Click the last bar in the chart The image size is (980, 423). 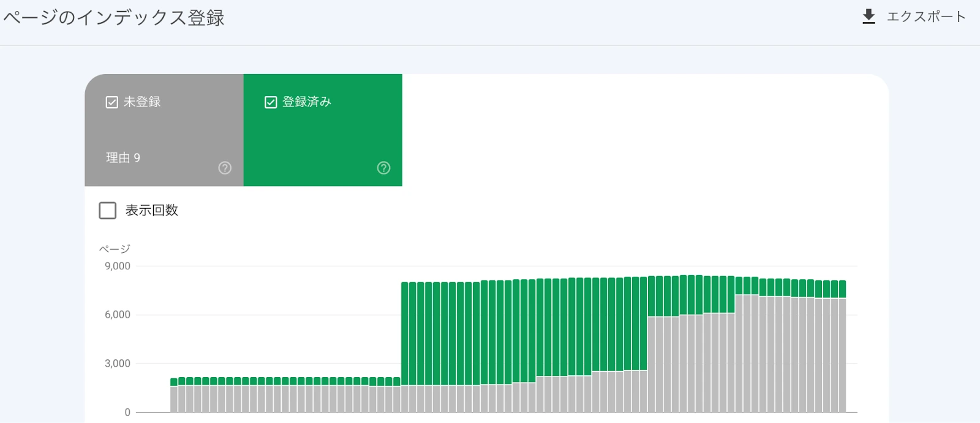click(842, 346)
